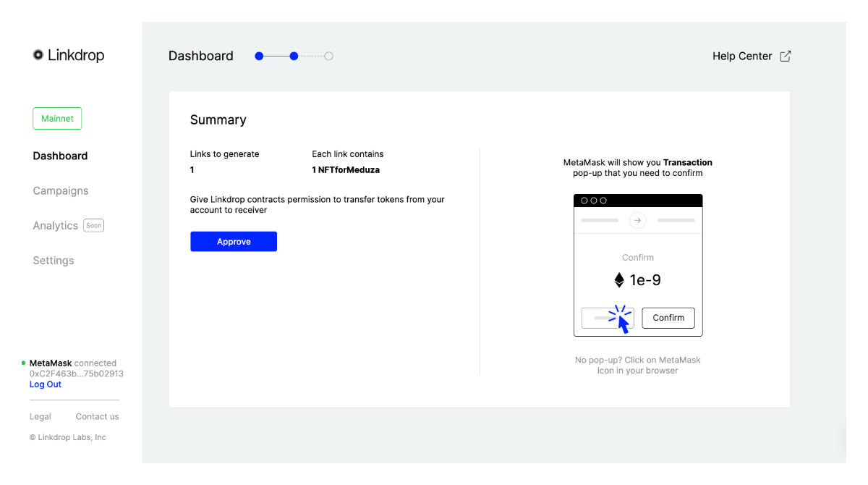Click the Summary heading
The image size is (868, 485).
pyautogui.click(x=218, y=120)
